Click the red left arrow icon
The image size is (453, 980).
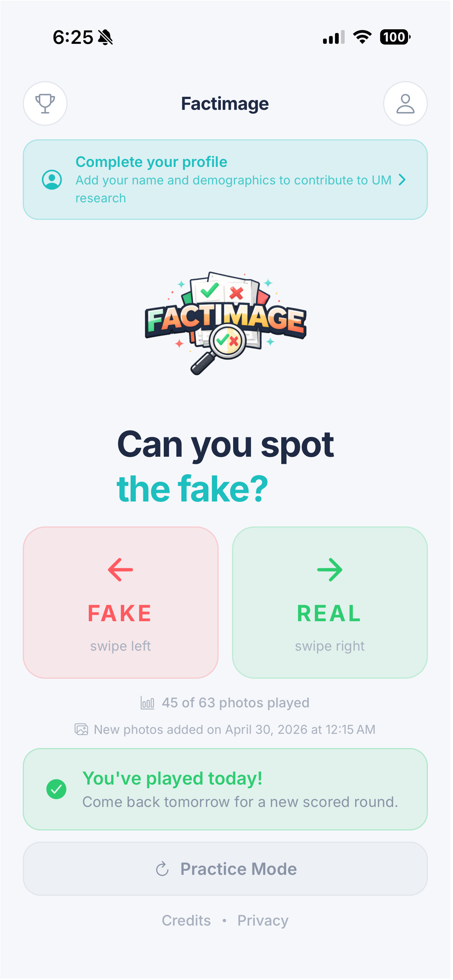click(121, 569)
